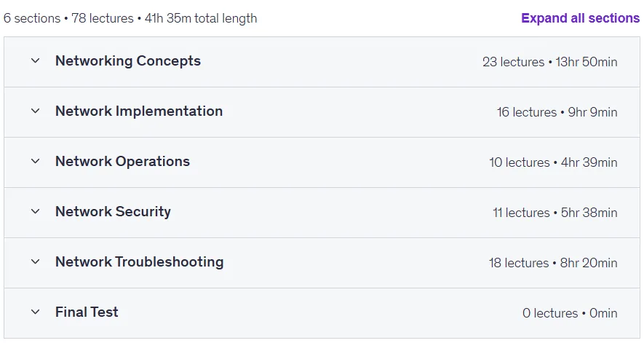
Task: Expand the Networking Concepts chevron
Action: 36,61
